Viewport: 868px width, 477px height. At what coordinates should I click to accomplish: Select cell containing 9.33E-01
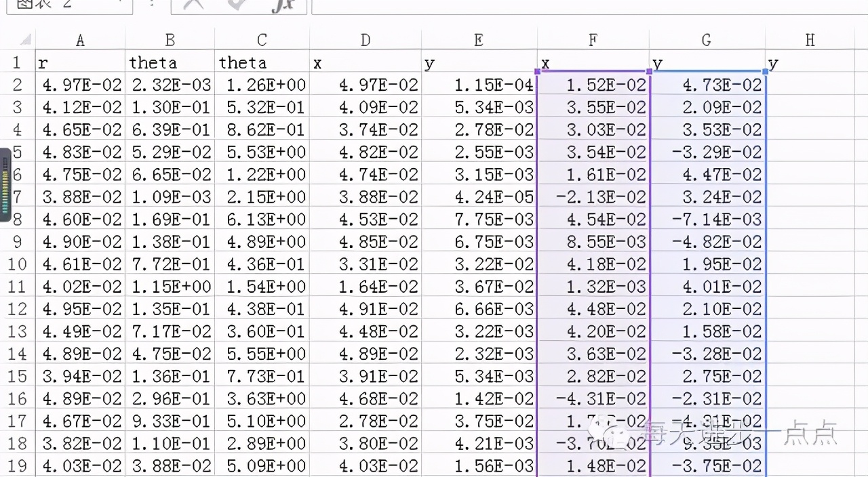click(x=170, y=420)
